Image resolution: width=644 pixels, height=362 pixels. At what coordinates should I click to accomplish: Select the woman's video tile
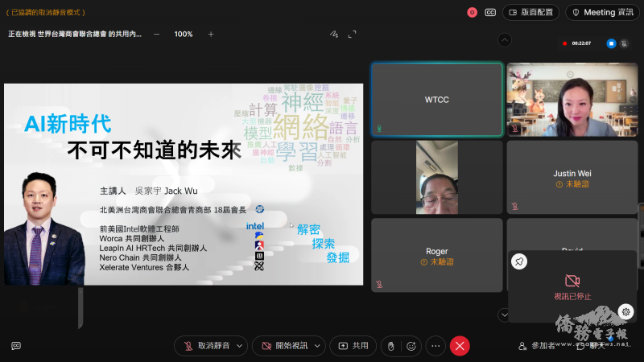(572, 99)
